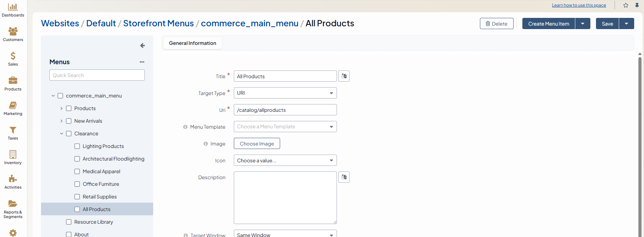Click the Sales dollar icon
This screenshot has width=644, height=237.
13,56
